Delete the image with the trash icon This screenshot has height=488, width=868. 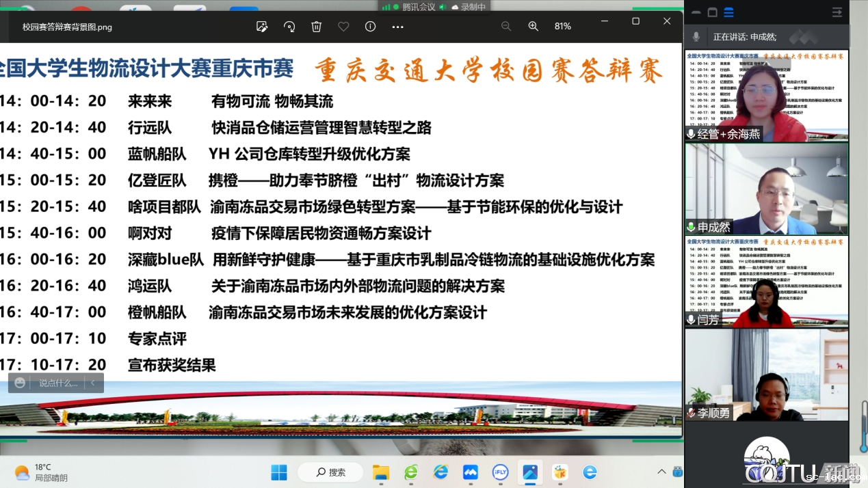316,27
